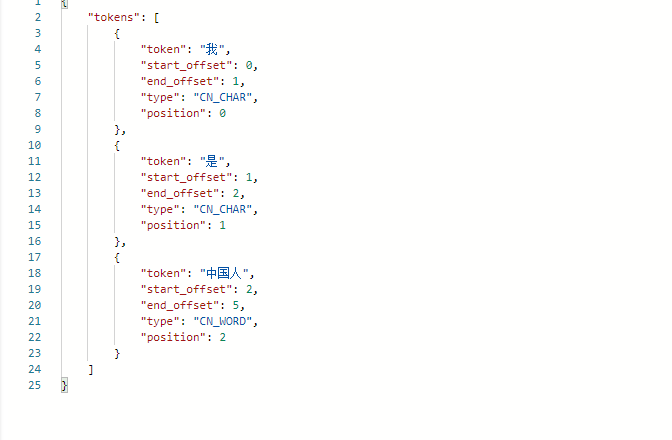Click the opening brace on line 17
Screen dimensions: 672x440
[x=117, y=257]
